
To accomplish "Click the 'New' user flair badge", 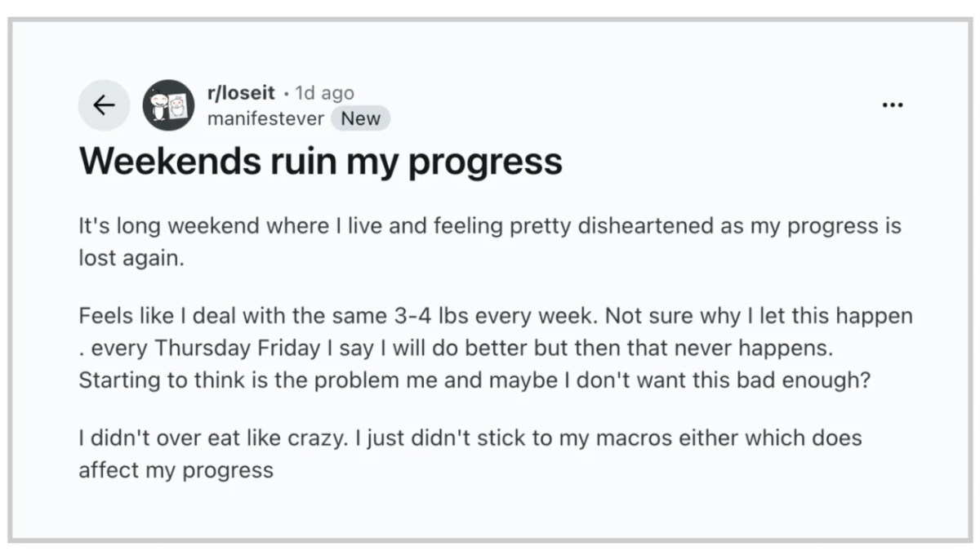I will 360,118.
